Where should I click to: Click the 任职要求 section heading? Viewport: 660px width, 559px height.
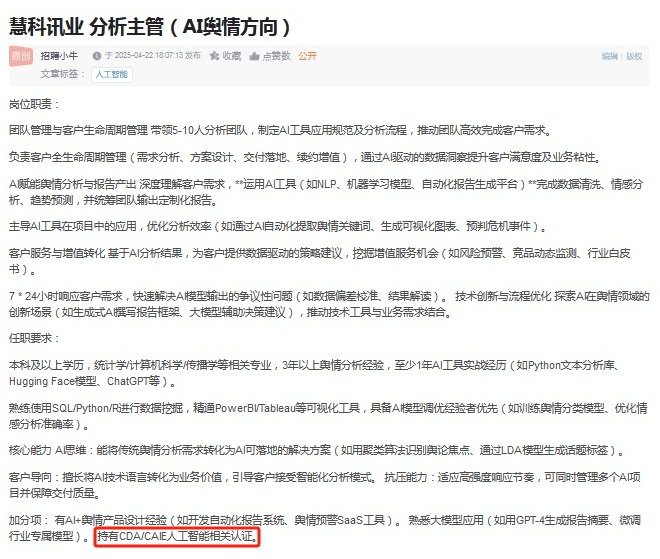(34, 338)
